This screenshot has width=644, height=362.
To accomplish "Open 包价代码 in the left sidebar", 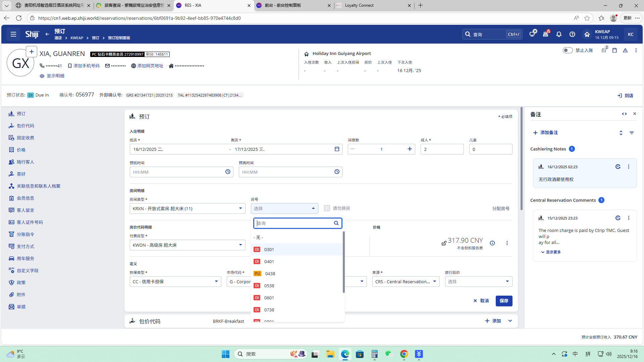I will click(25, 126).
